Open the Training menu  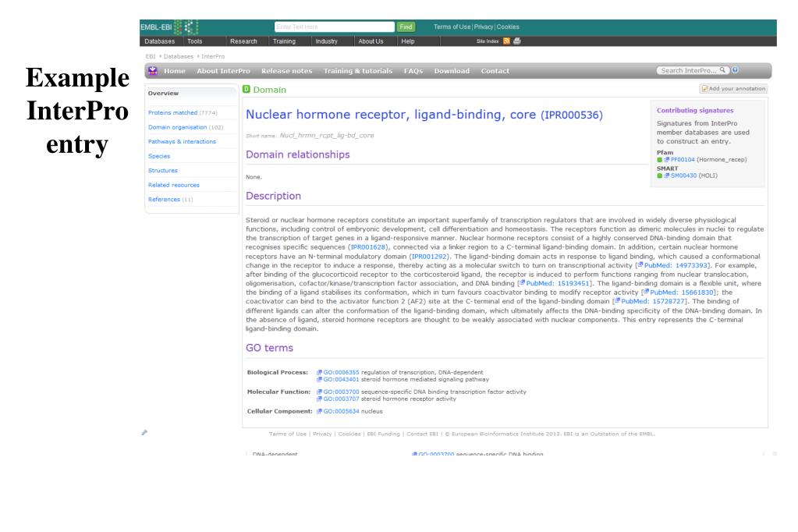tap(284, 41)
